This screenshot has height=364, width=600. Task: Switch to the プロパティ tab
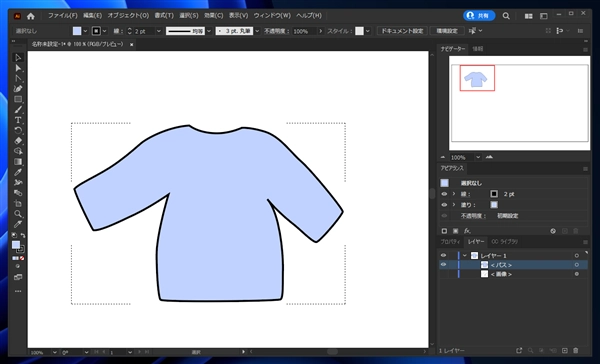(450, 242)
